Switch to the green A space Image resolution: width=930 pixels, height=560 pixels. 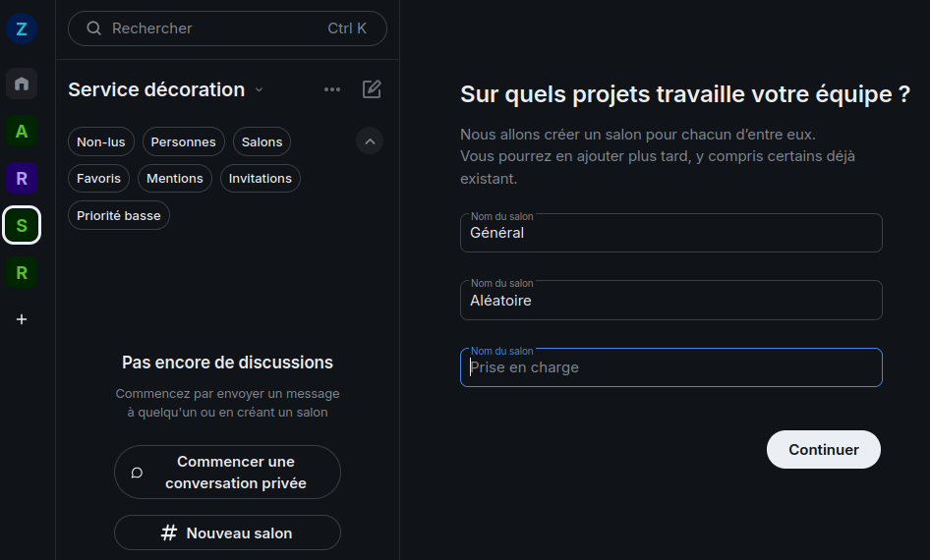coord(22,131)
